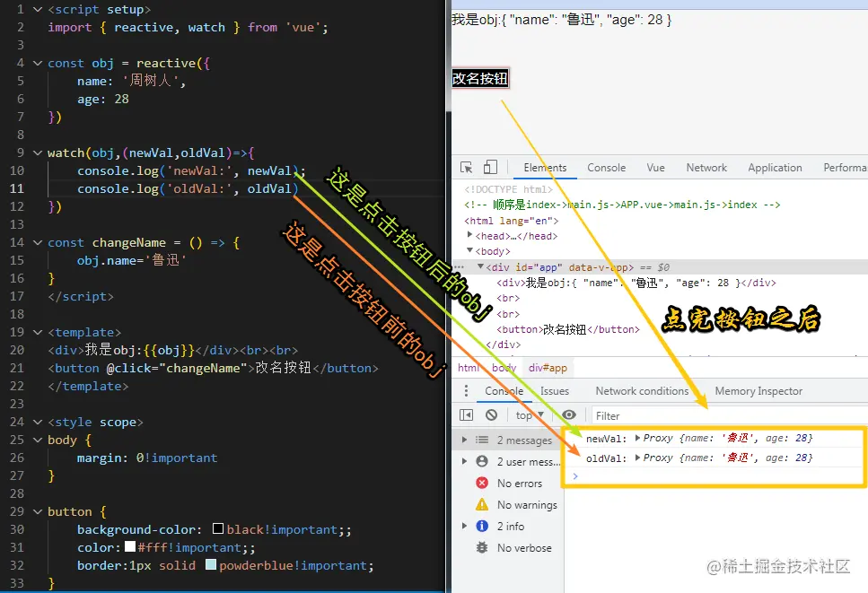Fold the style scope block at line 24
The height and width of the screenshot is (593, 868).
click(x=38, y=422)
